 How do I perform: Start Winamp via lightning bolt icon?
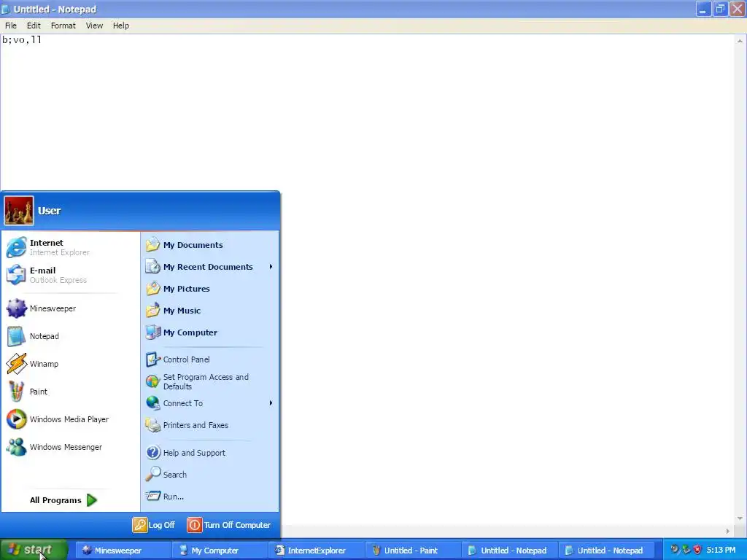tap(16, 364)
